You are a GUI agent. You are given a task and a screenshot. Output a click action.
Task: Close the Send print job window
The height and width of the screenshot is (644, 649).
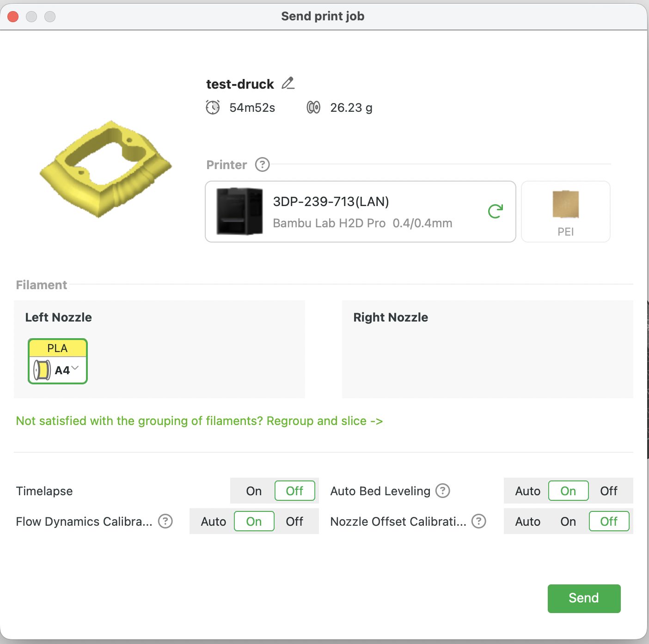pos(13,17)
